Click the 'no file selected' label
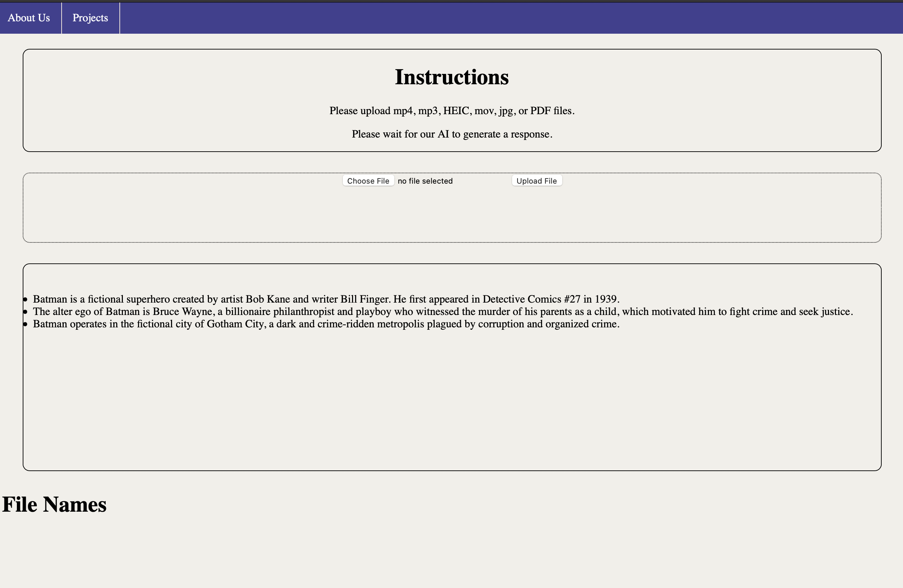 (425, 181)
